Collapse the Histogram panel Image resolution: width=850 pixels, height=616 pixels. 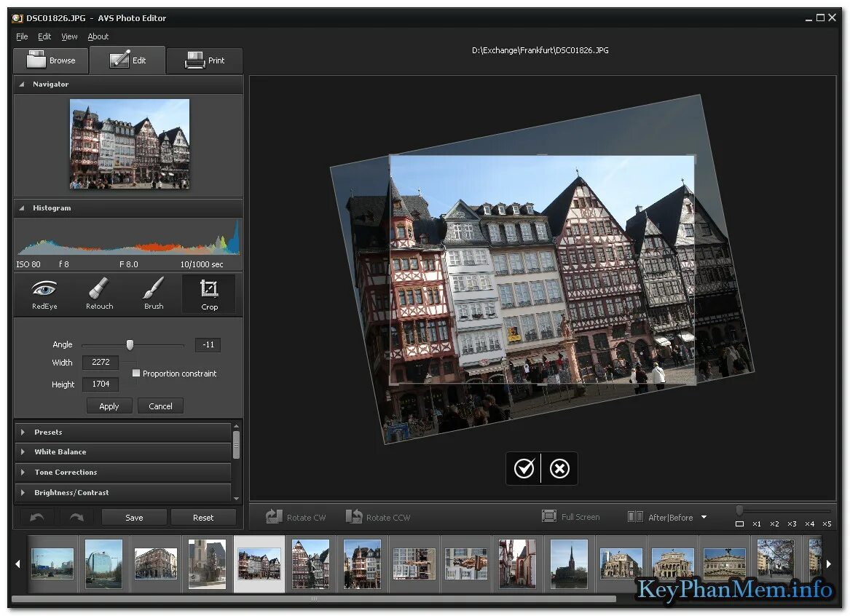(x=22, y=208)
